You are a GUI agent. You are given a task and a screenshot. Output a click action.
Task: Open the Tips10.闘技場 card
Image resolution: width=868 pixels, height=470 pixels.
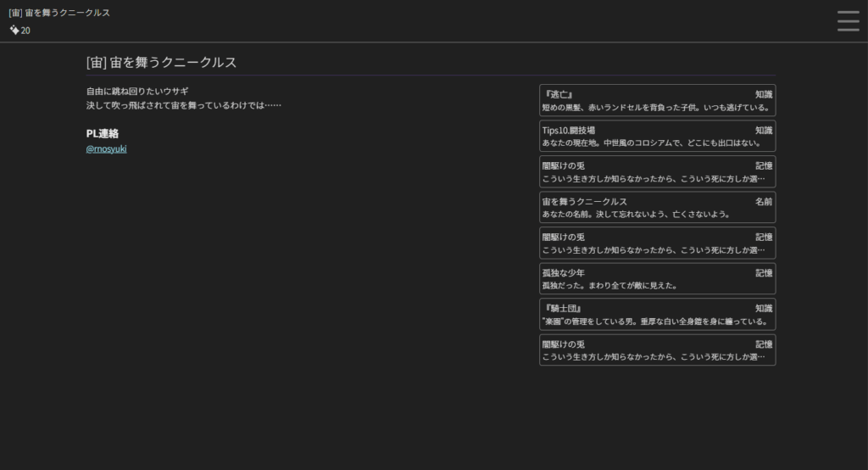click(657, 137)
